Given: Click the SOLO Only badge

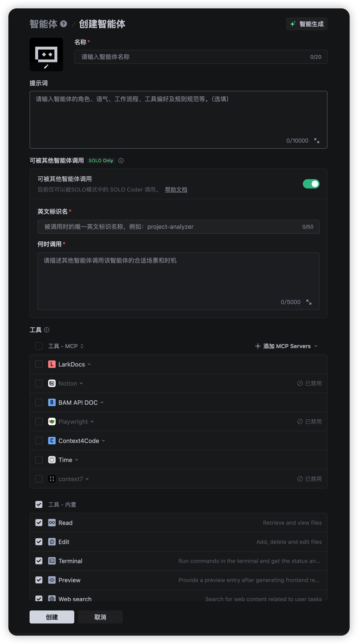Looking at the screenshot, I should [101, 161].
